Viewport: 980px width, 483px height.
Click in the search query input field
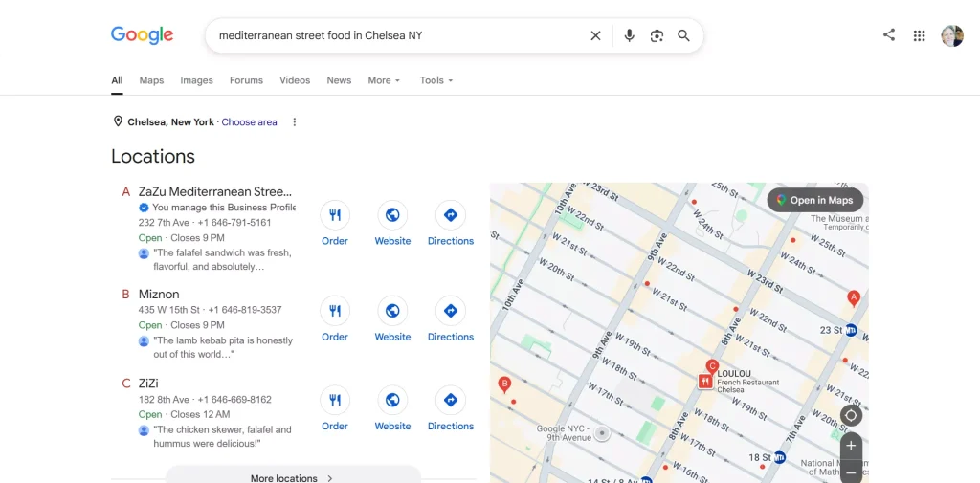(x=400, y=35)
